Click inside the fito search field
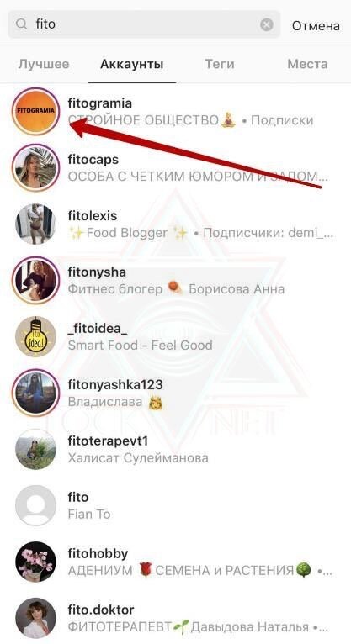The height and width of the screenshot is (644, 351). [144, 24]
